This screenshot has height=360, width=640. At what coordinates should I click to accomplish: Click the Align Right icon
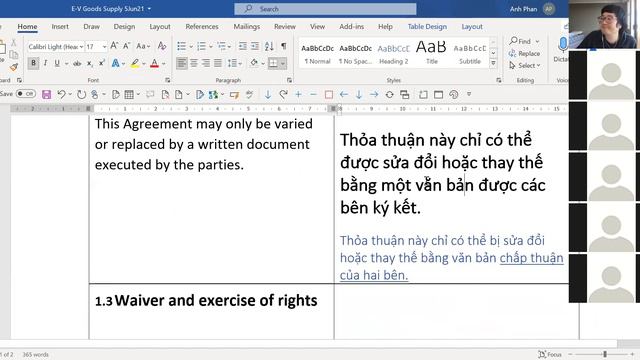[x=206, y=63]
